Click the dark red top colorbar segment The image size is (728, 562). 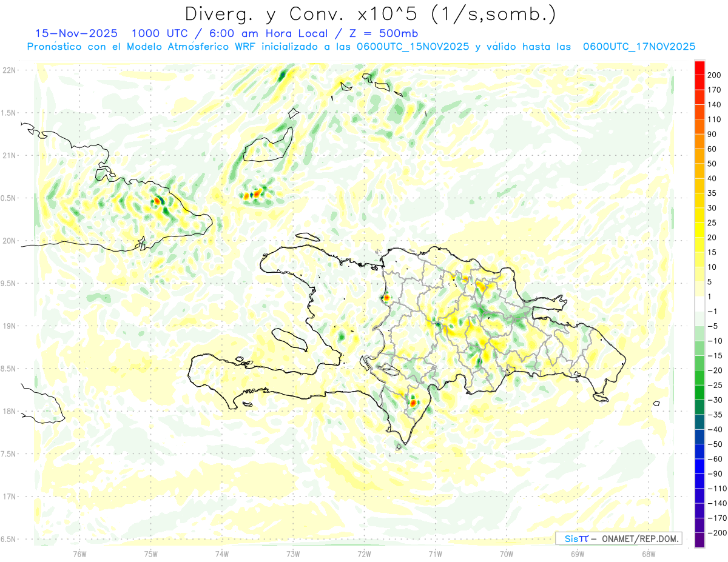tap(699, 68)
